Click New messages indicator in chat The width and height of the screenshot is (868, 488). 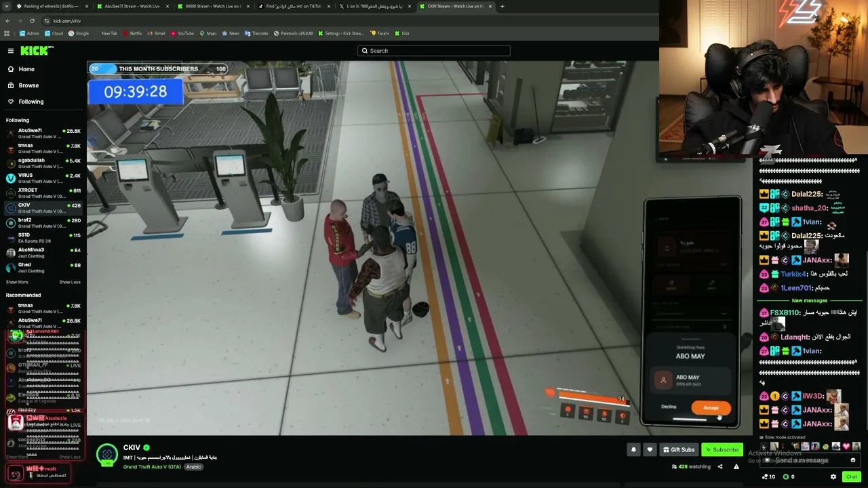click(x=810, y=300)
